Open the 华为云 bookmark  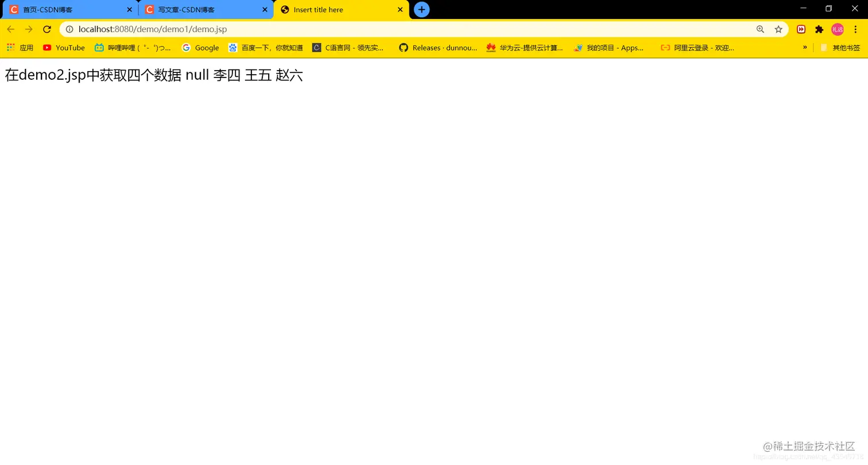(526, 48)
